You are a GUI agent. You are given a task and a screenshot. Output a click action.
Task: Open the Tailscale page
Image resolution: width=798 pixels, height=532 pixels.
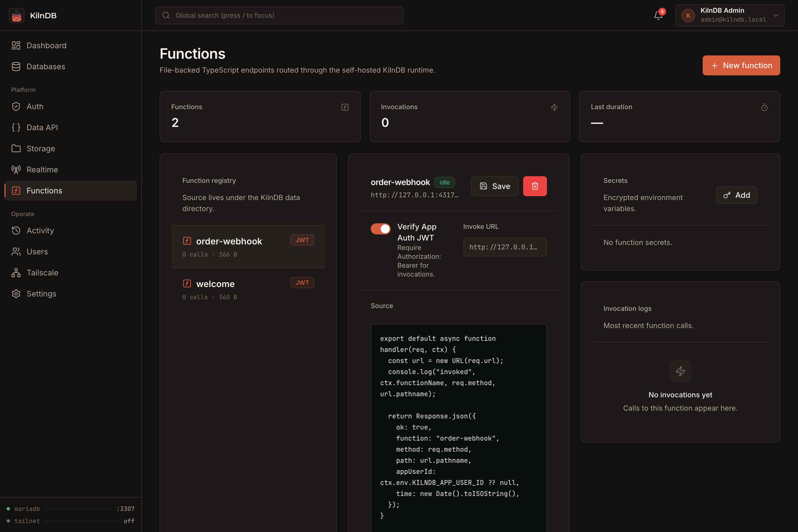pos(71,273)
